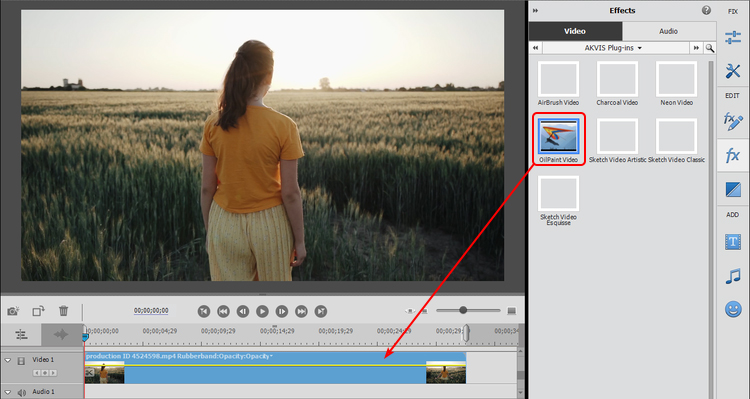Step back one frame
This screenshot has width=750, height=399.
pos(243,311)
